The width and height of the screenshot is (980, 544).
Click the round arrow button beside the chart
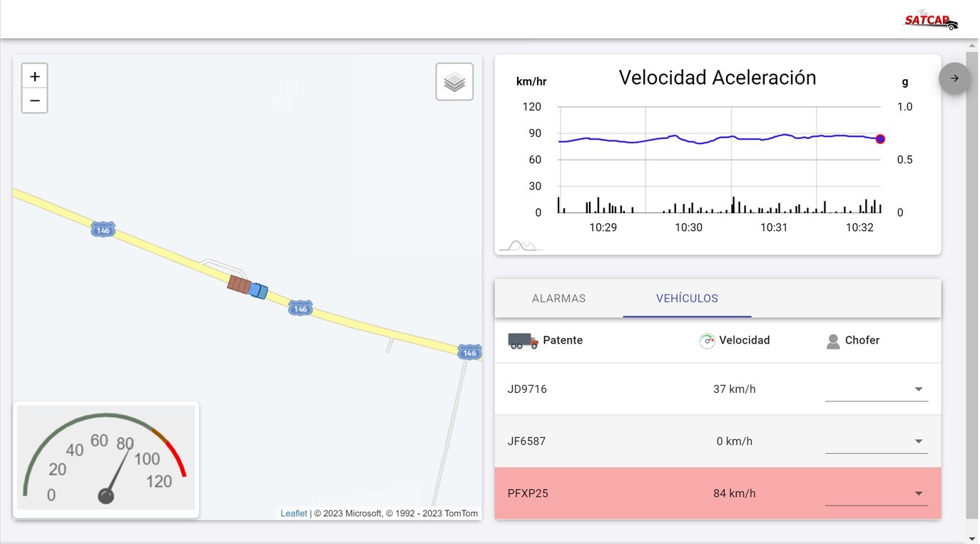[x=954, y=78]
